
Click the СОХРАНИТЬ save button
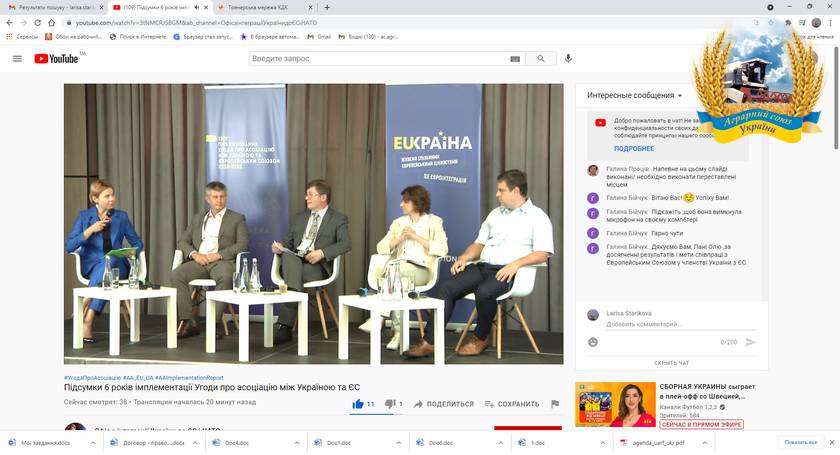pos(512,404)
